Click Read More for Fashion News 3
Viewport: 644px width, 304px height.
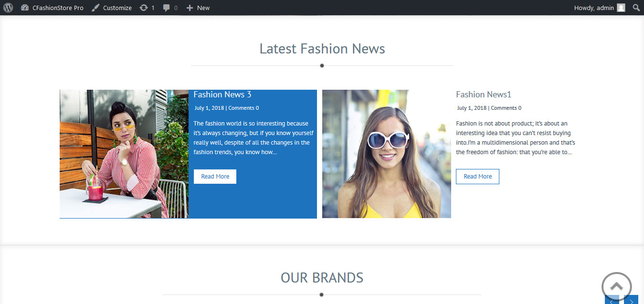coord(215,177)
